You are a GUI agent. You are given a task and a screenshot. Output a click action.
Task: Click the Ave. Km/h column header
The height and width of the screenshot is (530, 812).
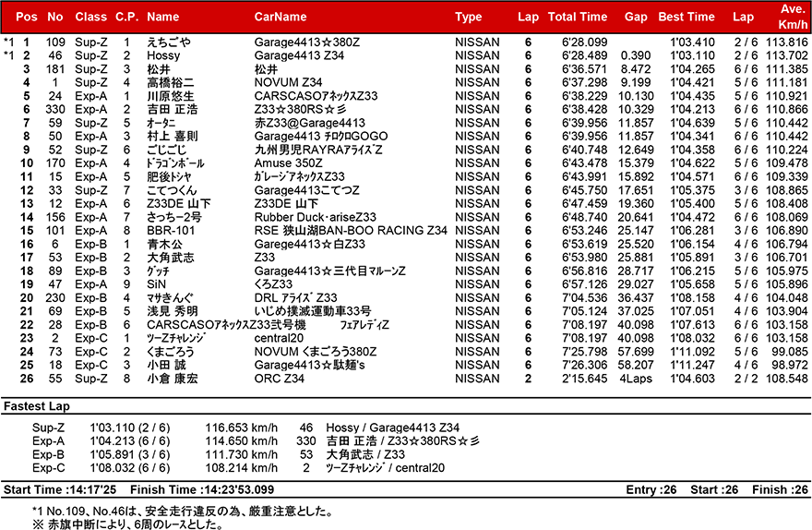[x=793, y=17]
